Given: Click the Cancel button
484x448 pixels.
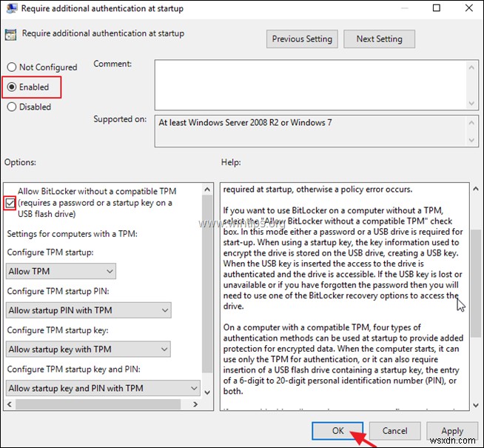Looking at the screenshot, I should click(x=394, y=431).
